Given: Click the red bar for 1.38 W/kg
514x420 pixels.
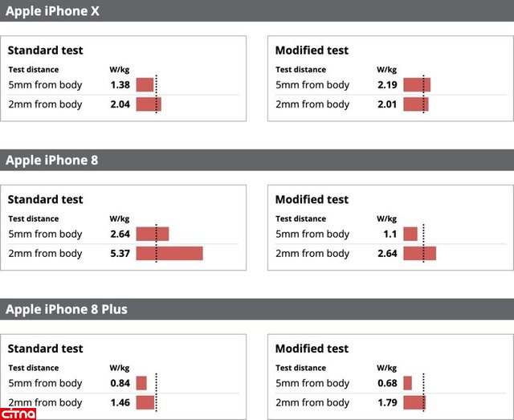Looking at the screenshot, I should [145, 84].
